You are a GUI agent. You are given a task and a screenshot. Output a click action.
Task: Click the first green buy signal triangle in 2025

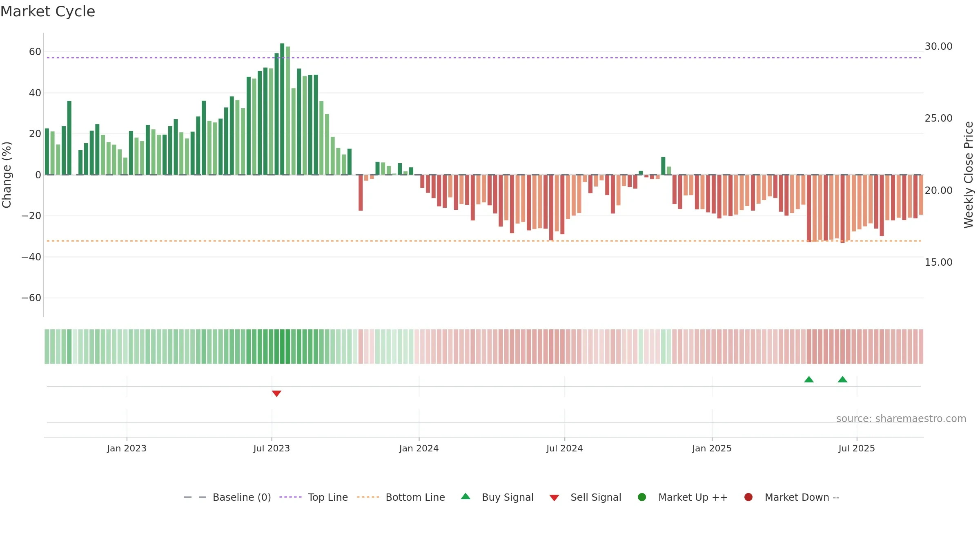click(x=809, y=379)
